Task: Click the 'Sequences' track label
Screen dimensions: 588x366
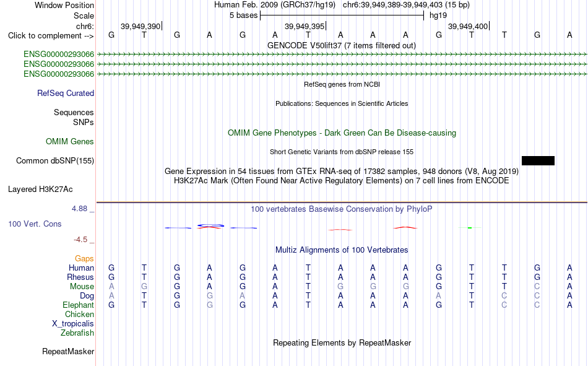Action: pyautogui.click(x=74, y=112)
